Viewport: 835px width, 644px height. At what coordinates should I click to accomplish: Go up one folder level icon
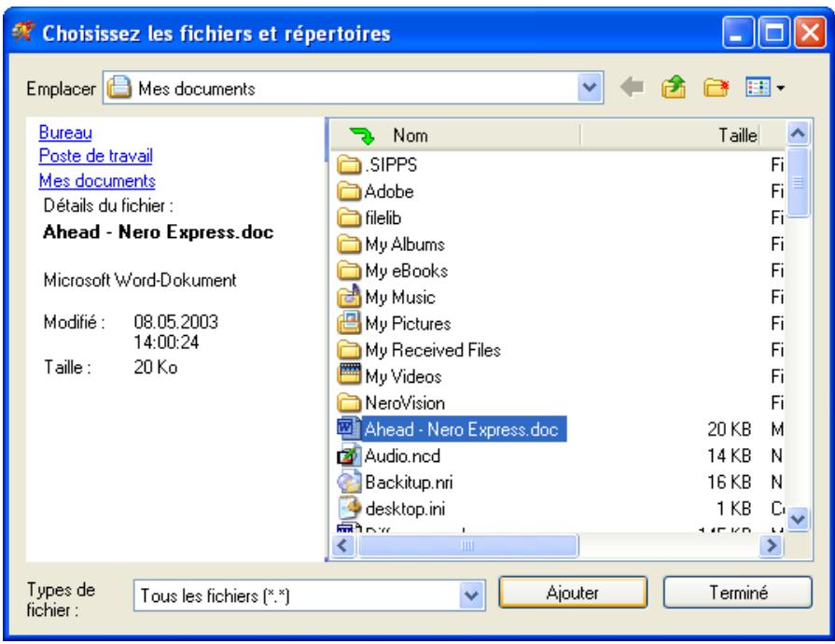[674, 87]
